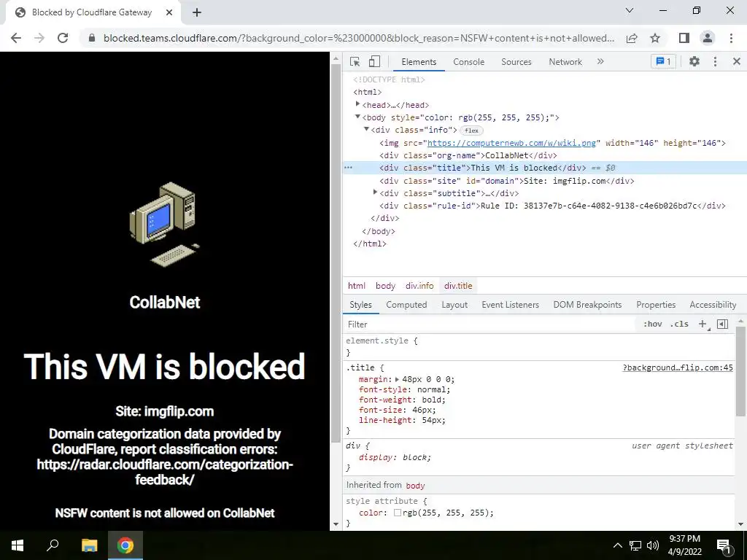This screenshot has width=747, height=560.
Task: Click the flex badge on div.info
Action: pos(472,131)
